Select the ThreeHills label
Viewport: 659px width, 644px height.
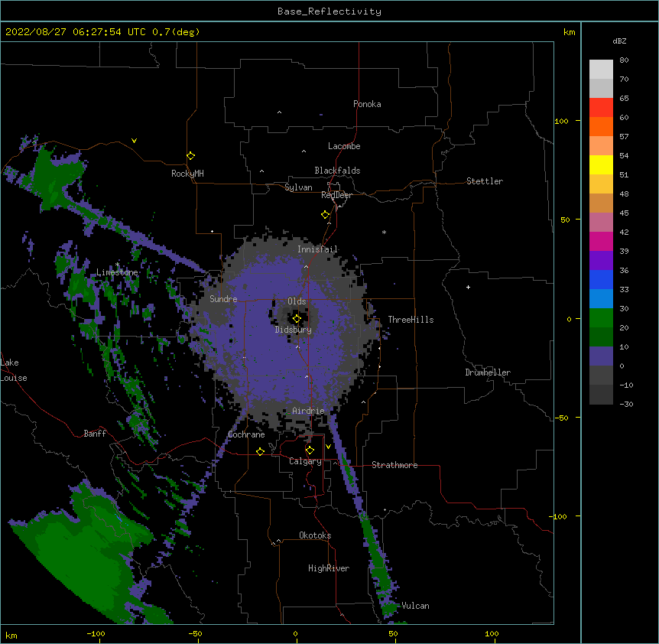(411, 320)
